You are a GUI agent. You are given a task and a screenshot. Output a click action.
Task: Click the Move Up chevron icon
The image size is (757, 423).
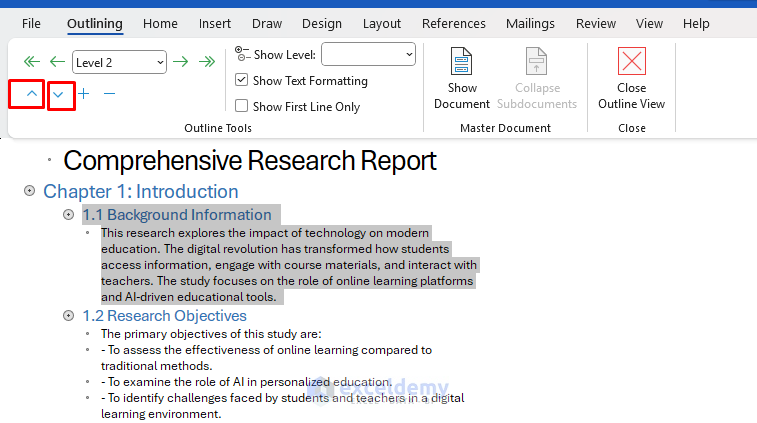pyautogui.click(x=31, y=94)
